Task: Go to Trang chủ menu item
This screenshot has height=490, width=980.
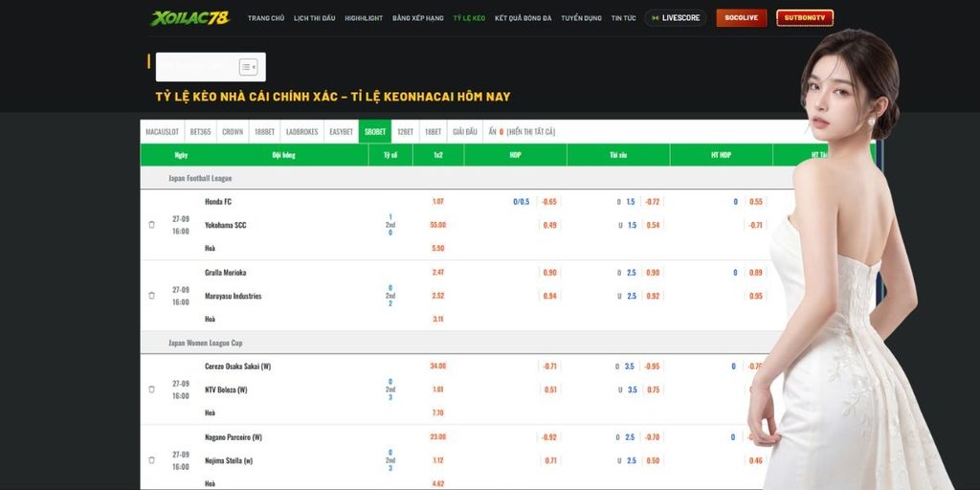Action: tap(266, 18)
